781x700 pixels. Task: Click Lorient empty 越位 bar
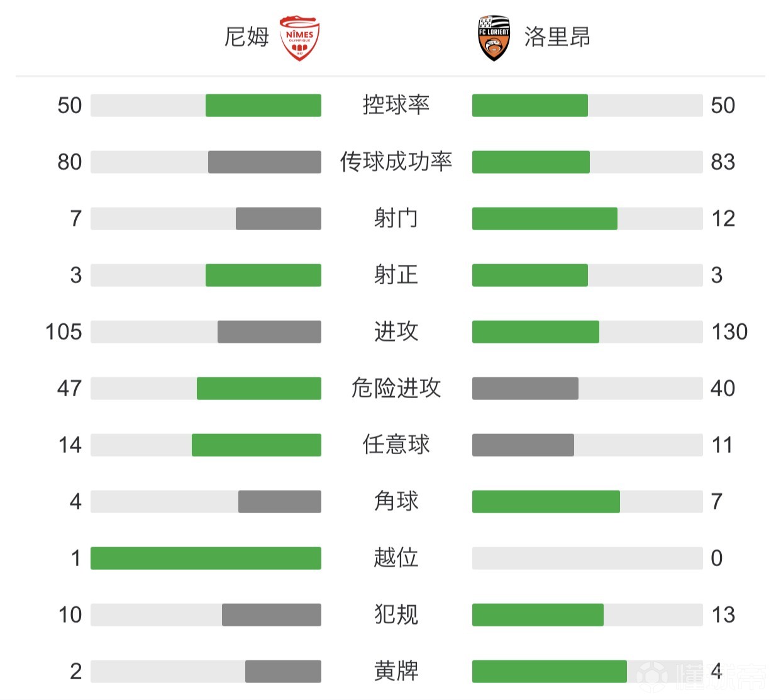coord(587,558)
